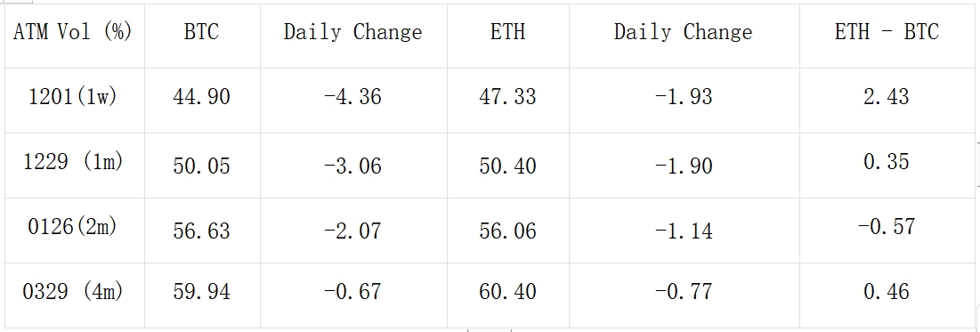
Task: Click the 1229 (1m) row label cell
Action: pos(75,166)
